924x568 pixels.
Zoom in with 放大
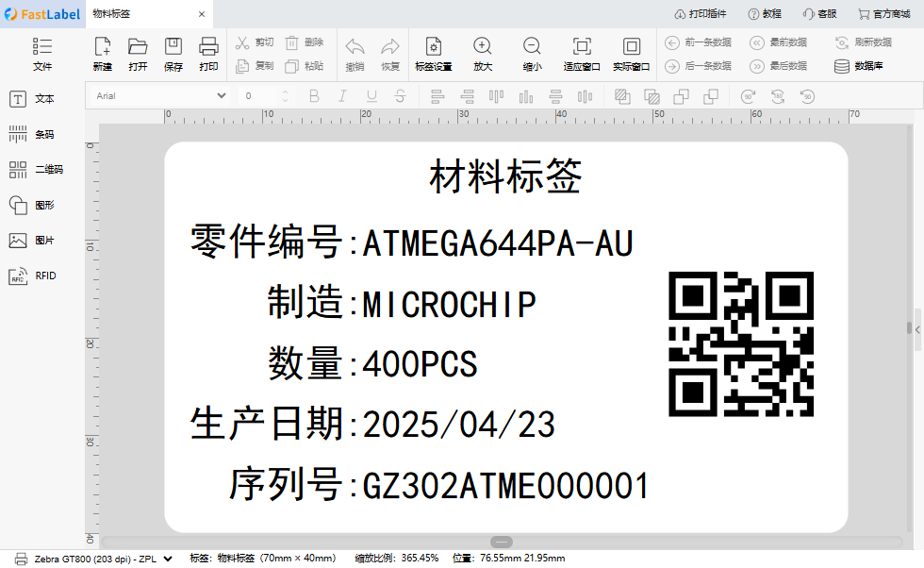(x=483, y=54)
